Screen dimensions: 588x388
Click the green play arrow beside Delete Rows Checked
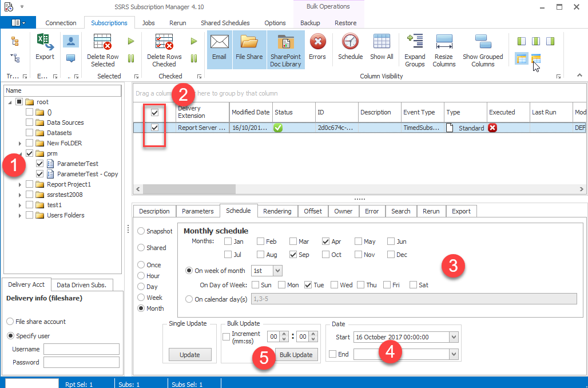coord(194,41)
